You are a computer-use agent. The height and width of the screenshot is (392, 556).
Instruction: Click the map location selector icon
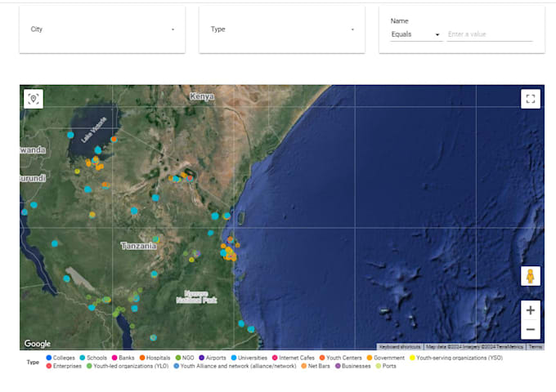[34, 99]
